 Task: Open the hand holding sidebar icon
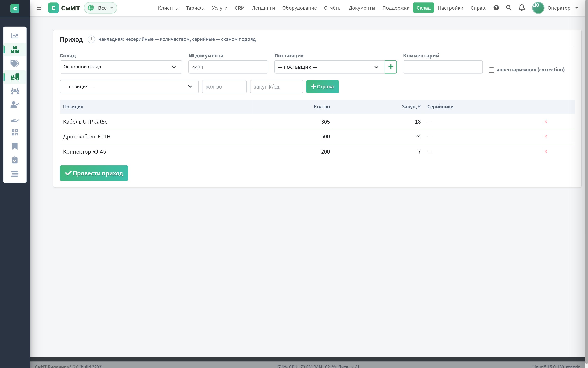[15, 120]
